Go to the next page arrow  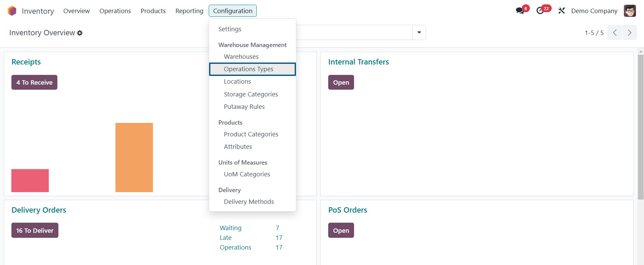[x=630, y=33]
